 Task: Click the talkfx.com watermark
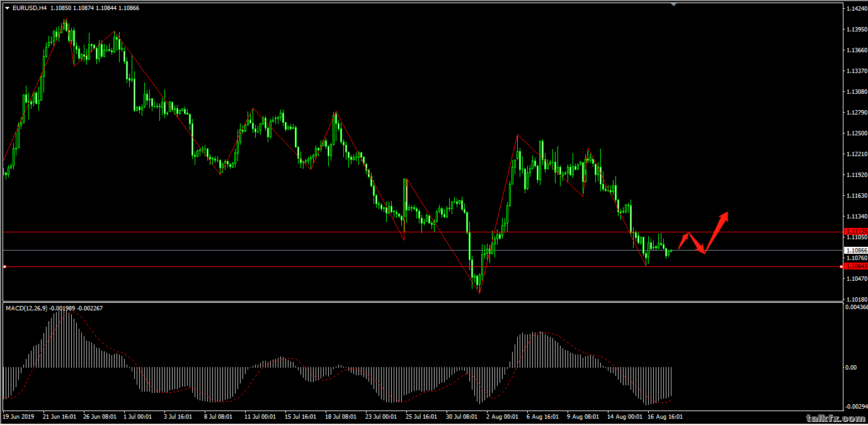click(x=826, y=418)
